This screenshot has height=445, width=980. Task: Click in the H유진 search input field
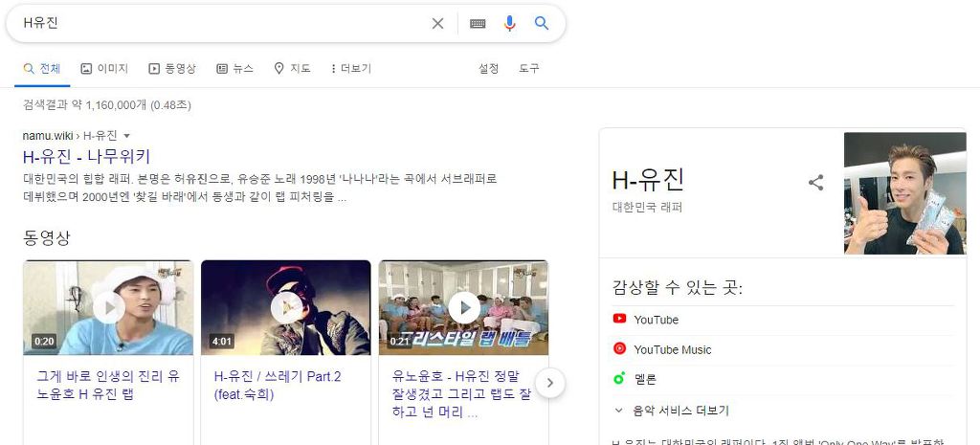[x=222, y=23]
